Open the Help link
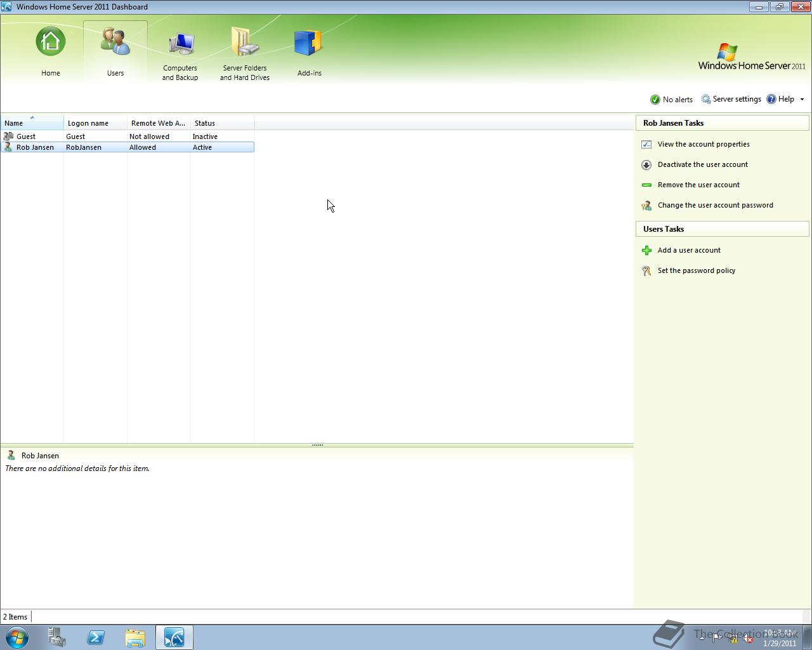 point(780,99)
